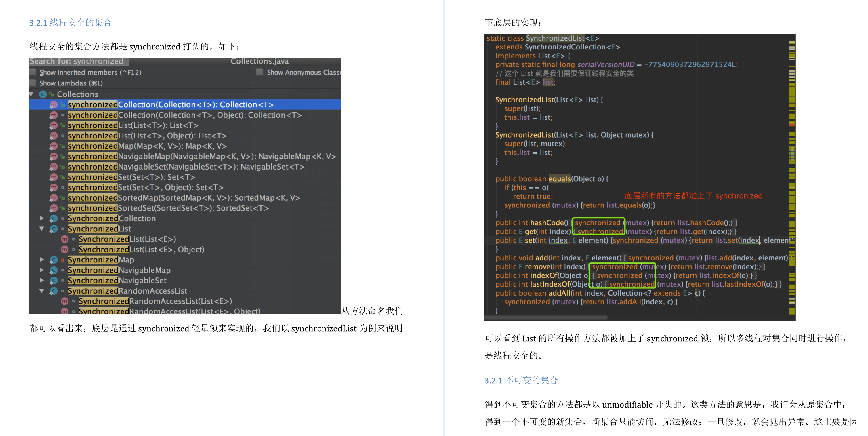The height and width of the screenshot is (436, 868).
Task: Click method icon of synchronizedList(List<T>)
Action: coord(54,125)
